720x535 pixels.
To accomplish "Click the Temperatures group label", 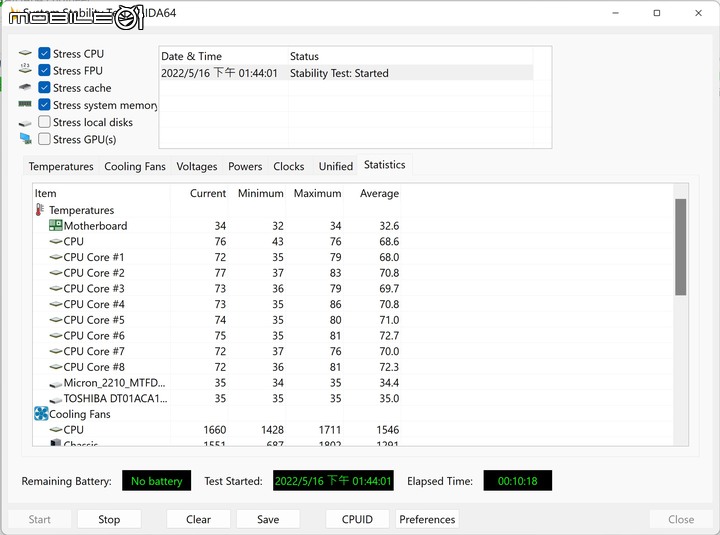I will pos(82,210).
